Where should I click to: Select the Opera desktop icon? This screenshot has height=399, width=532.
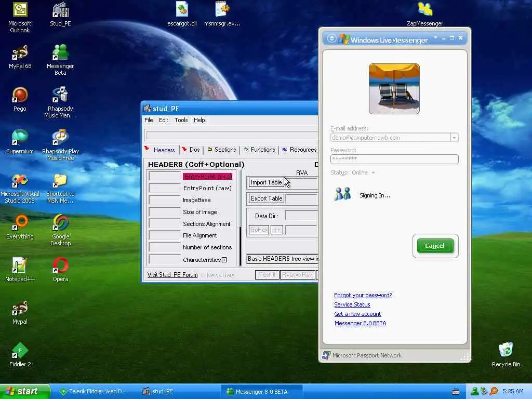click(x=60, y=270)
